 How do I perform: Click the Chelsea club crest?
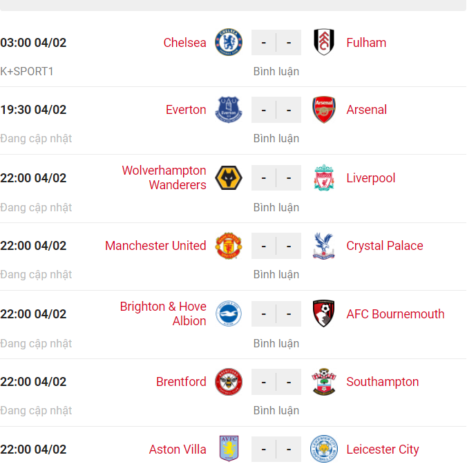(229, 42)
